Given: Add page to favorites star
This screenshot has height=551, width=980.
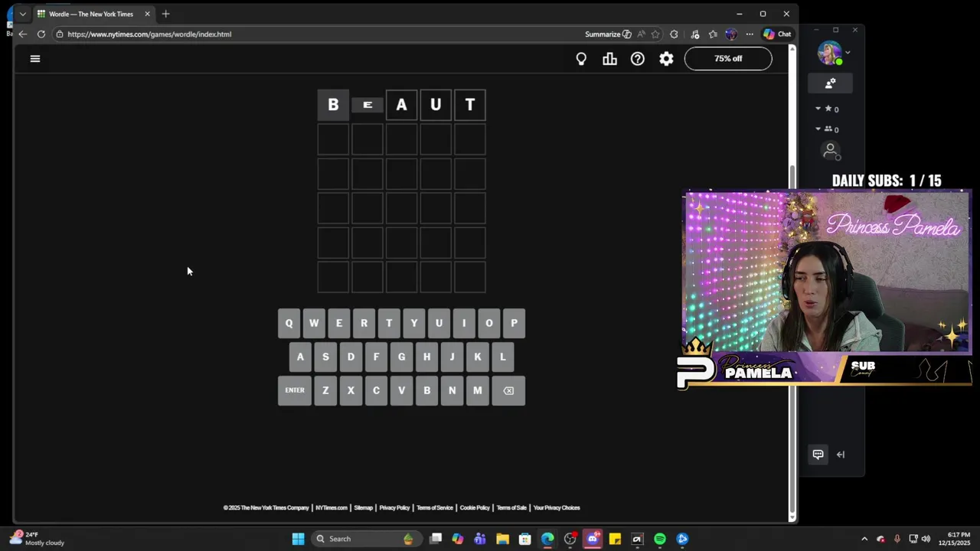Looking at the screenshot, I should click(655, 34).
